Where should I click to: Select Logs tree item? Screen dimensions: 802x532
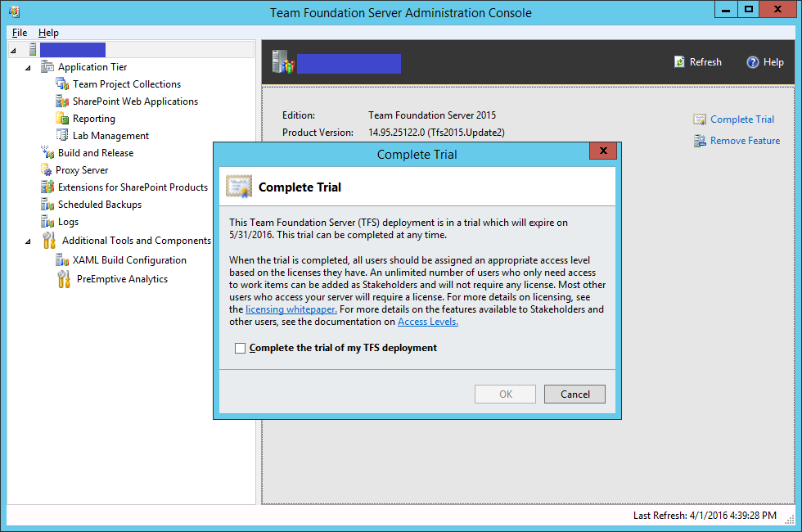pyautogui.click(x=68, y=222)
